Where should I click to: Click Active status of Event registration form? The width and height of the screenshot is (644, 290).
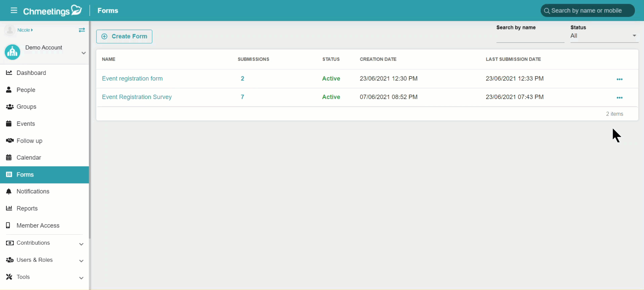point(331,79)
